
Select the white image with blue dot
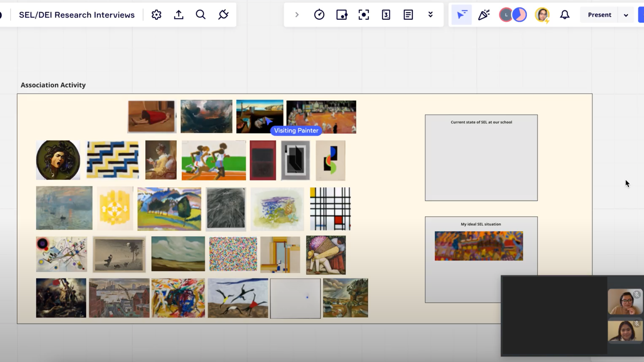pos(295,298)
